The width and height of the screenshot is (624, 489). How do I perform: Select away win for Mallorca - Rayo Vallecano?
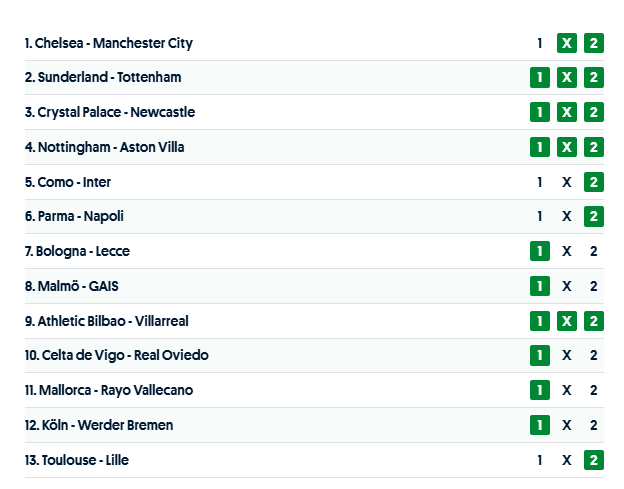[x=594, y=390]
